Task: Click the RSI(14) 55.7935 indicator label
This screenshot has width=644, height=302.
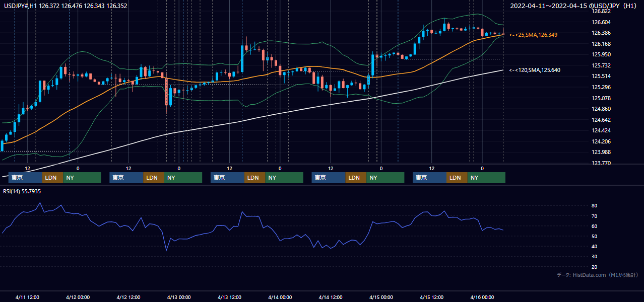Action: 22,191
